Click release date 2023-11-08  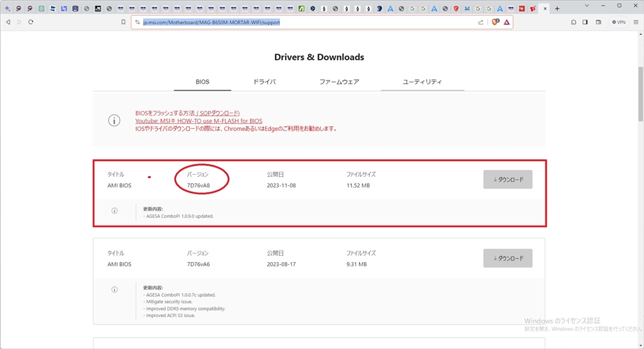click(281, 185)
